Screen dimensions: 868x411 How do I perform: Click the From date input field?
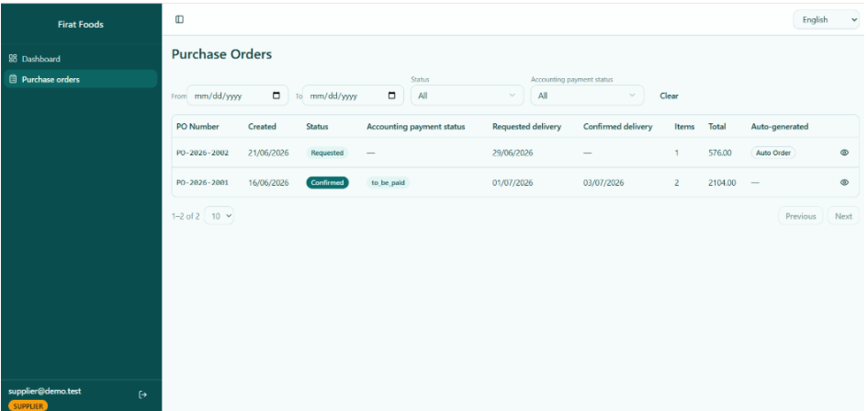(x=238, y=96)
